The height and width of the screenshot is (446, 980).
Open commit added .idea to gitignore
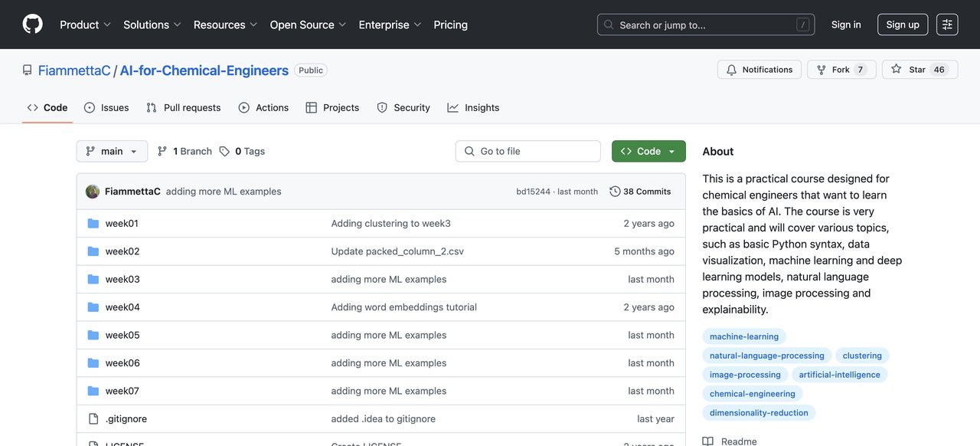(384, 419)
